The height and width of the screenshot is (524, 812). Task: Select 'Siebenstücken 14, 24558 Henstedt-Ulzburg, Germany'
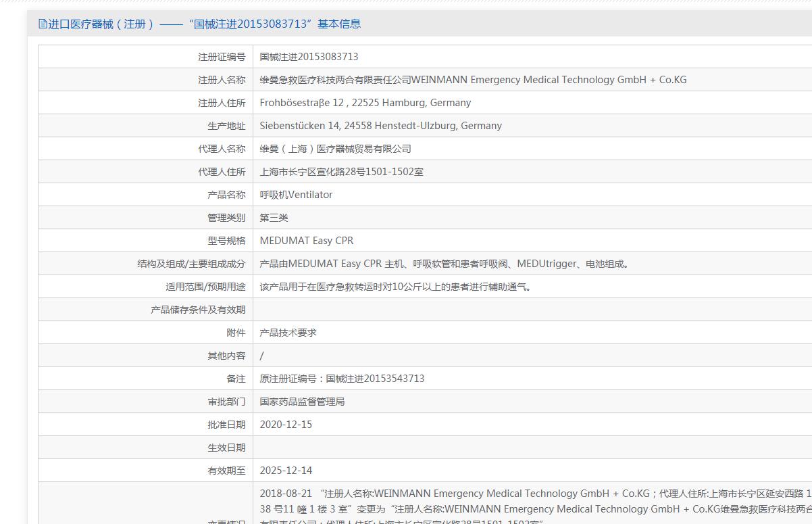(x=381, y=126)
